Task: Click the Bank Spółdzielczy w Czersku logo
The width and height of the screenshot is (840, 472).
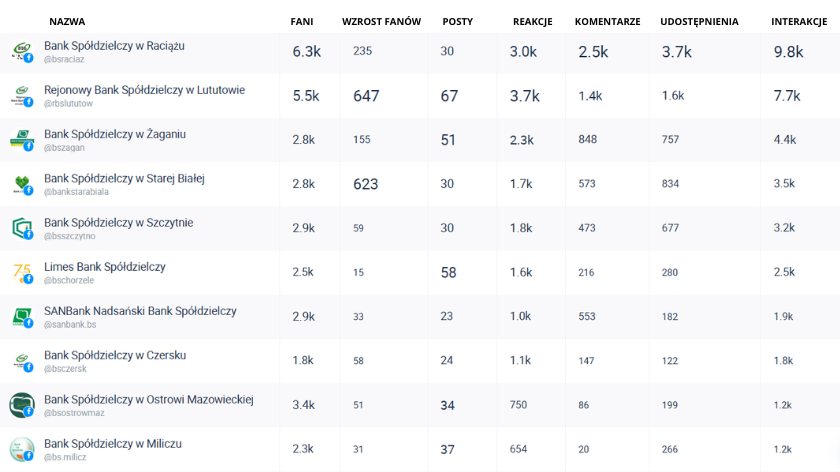Action: [x=21, y=360]
